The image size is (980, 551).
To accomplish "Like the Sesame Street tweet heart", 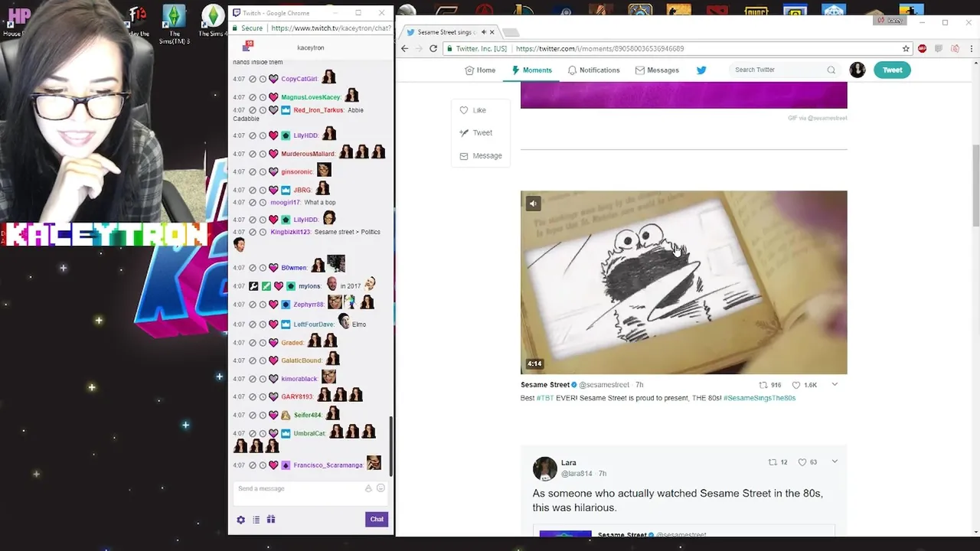I will 805,385.
